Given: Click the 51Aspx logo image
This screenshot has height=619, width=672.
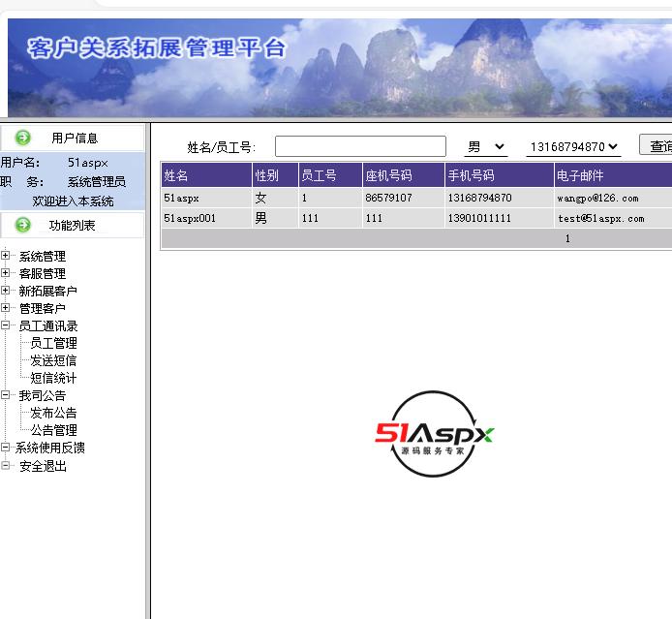Looking at the screenshot, I should point(434,434).
